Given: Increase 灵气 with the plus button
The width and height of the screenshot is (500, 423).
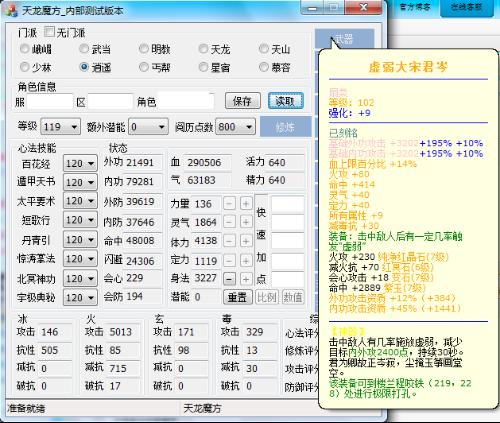Looking at the screenshot, I should 246,222.
